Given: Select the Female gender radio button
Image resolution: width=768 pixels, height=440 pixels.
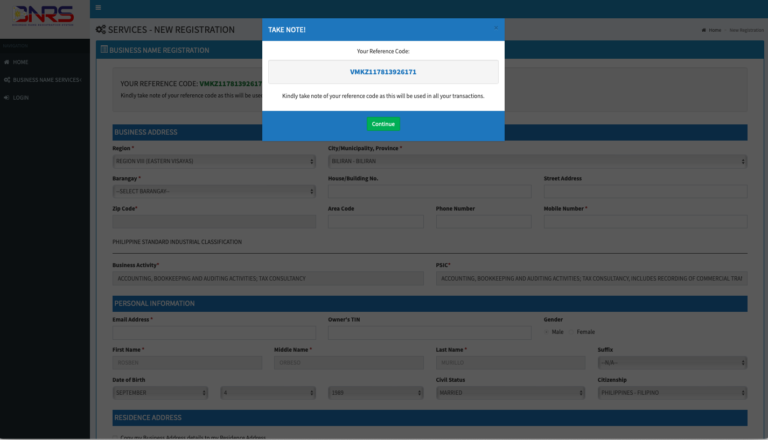Looking at the screenshot, I should coord(571,332).
